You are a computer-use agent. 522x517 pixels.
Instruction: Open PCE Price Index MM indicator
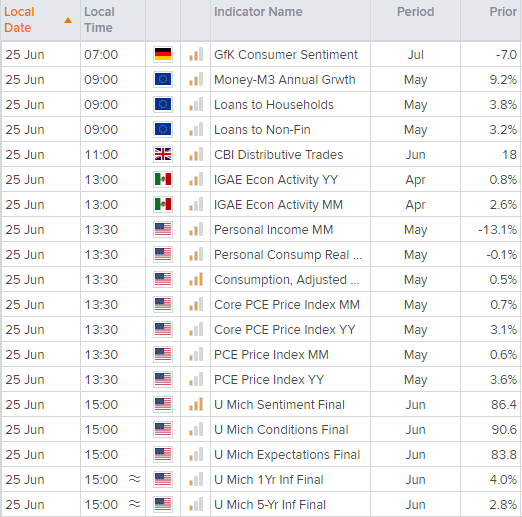pos(271,355)
